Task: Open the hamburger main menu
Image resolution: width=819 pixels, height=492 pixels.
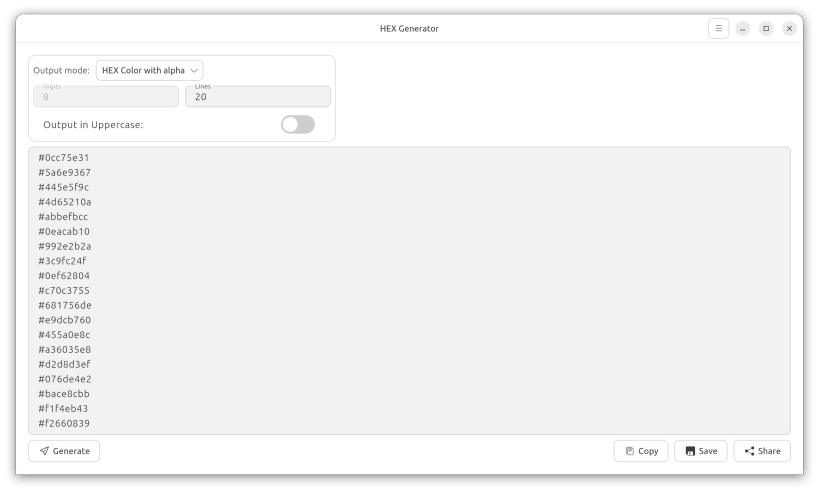Action: coord(718,29)
